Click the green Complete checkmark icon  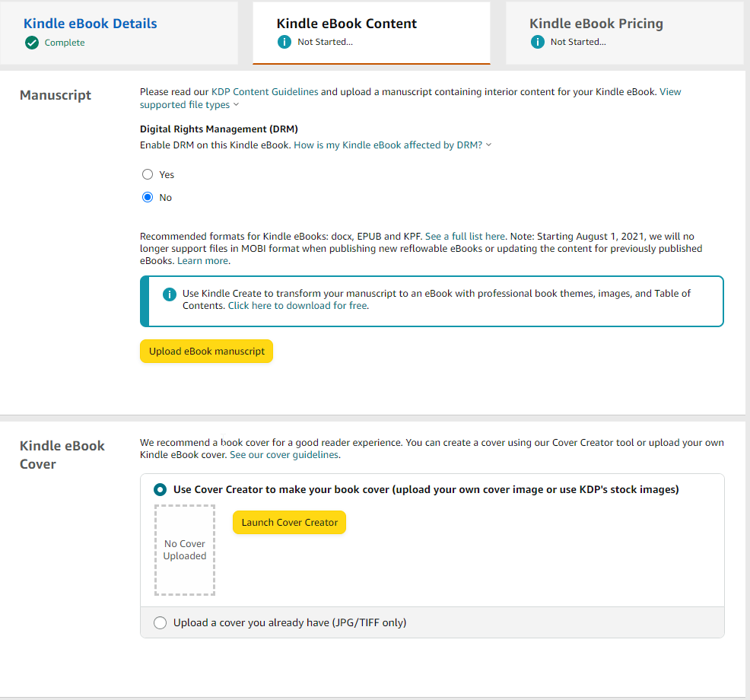click(32, 43)
